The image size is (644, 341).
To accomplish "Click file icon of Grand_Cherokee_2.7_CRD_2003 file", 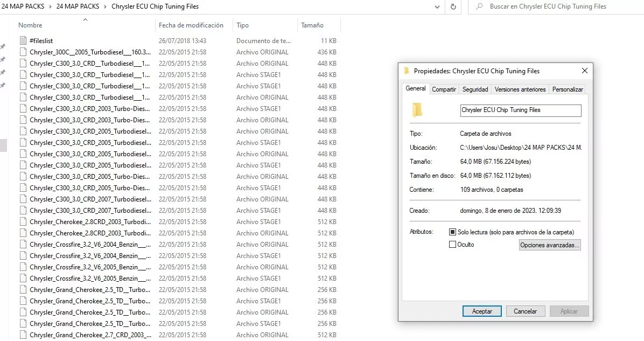I will (x=23, y=335).
